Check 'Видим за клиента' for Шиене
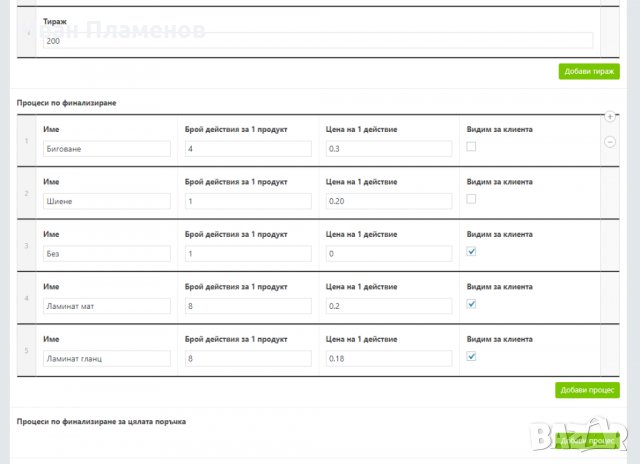The height and width of the screenshot is (464, 640). pyautogui.click(x=471, y=199)
